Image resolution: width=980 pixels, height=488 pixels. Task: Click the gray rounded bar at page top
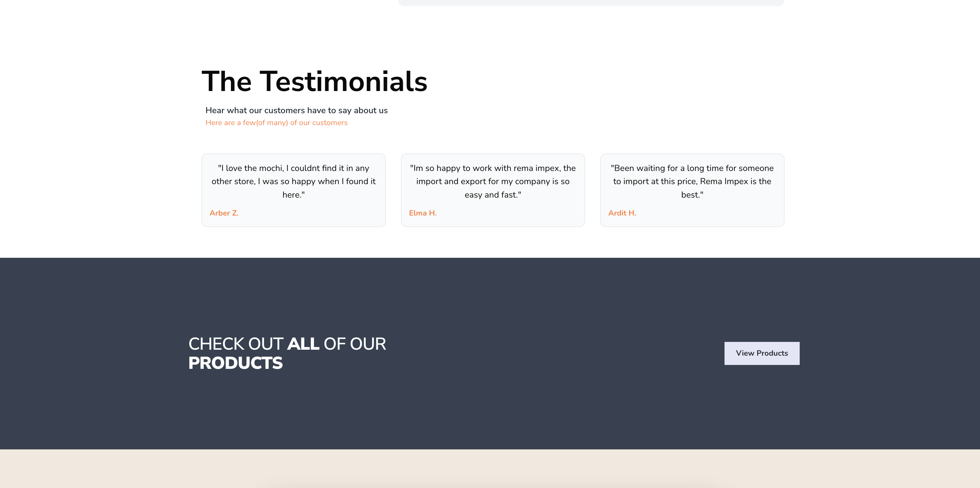(591, 3)
